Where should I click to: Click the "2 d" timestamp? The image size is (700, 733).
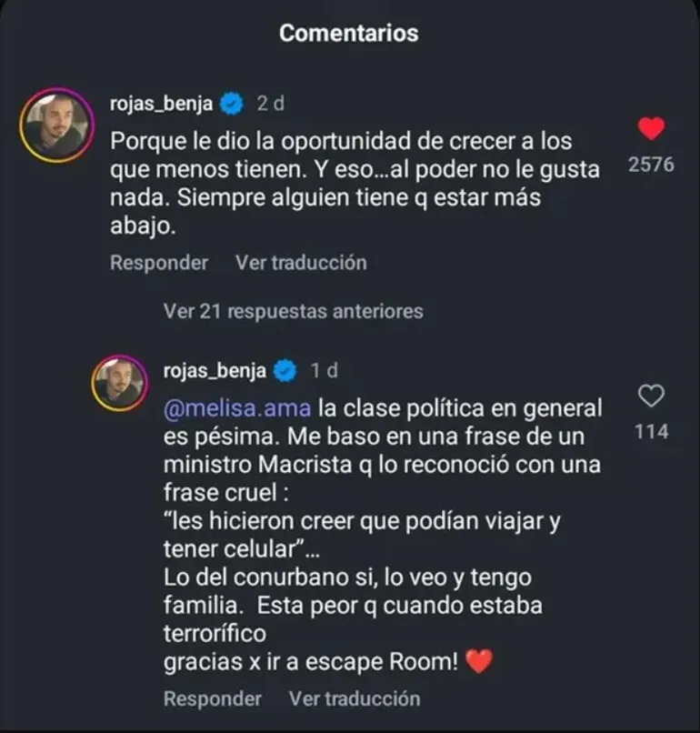[271, 105]
